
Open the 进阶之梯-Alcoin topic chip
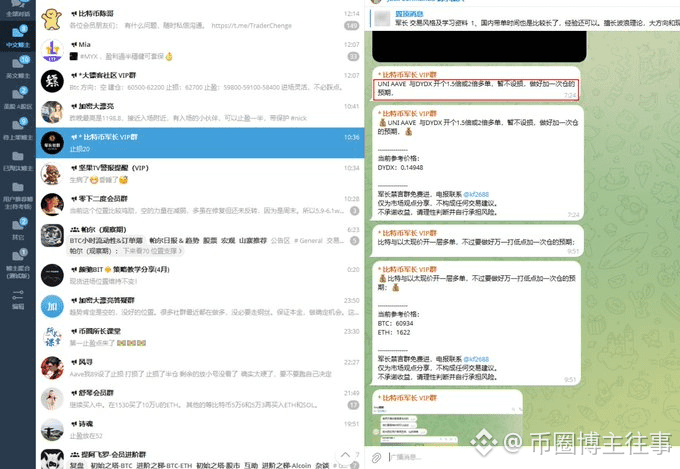[286, 465]
